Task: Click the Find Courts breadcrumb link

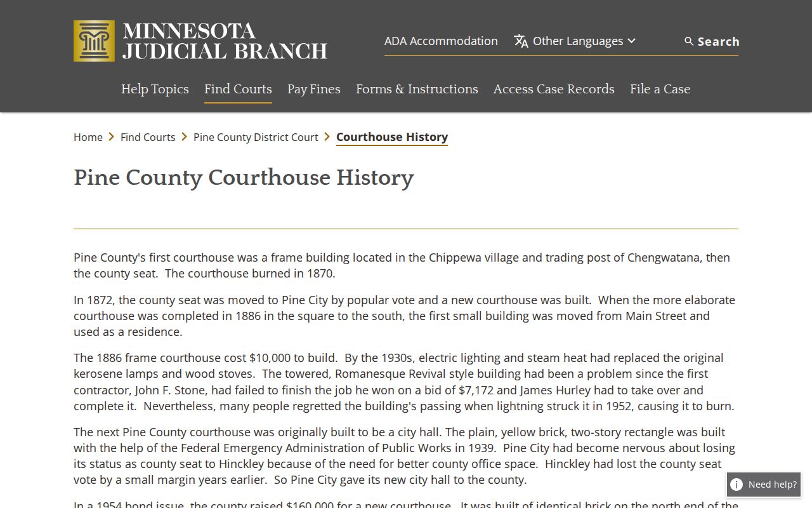Action: click(148, 137)
